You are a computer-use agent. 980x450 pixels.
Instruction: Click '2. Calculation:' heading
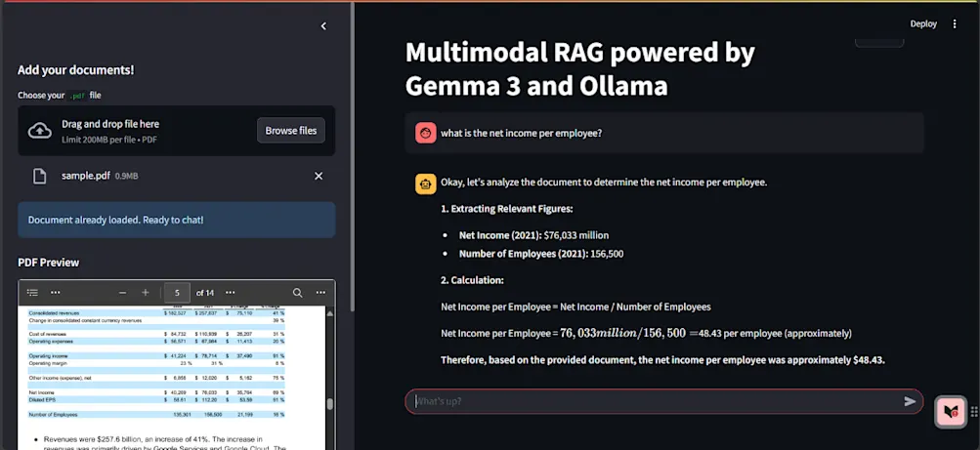click(x=472, y=280)
